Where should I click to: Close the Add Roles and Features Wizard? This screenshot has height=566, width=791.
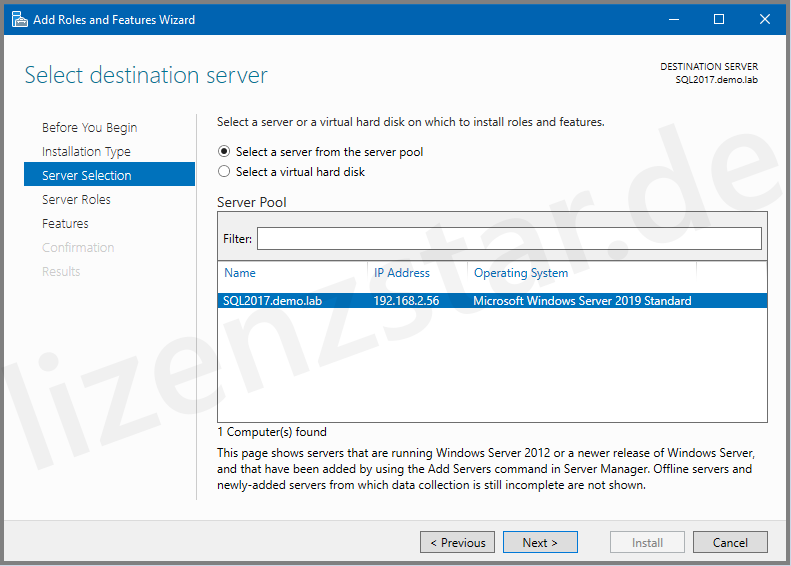coord(765,19)
